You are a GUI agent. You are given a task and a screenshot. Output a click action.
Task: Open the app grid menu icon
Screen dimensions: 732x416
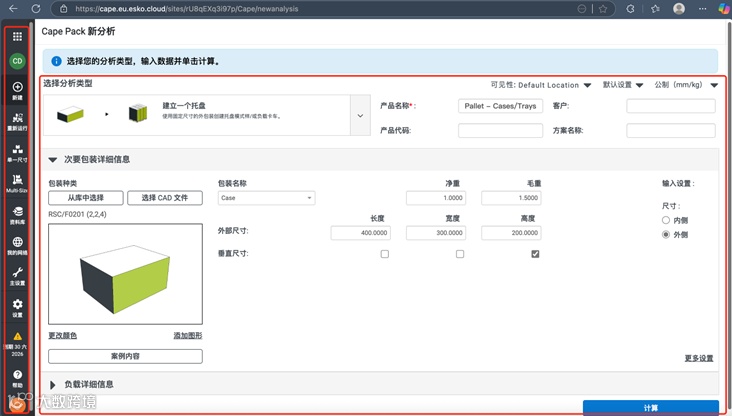(x=17, y=36)
